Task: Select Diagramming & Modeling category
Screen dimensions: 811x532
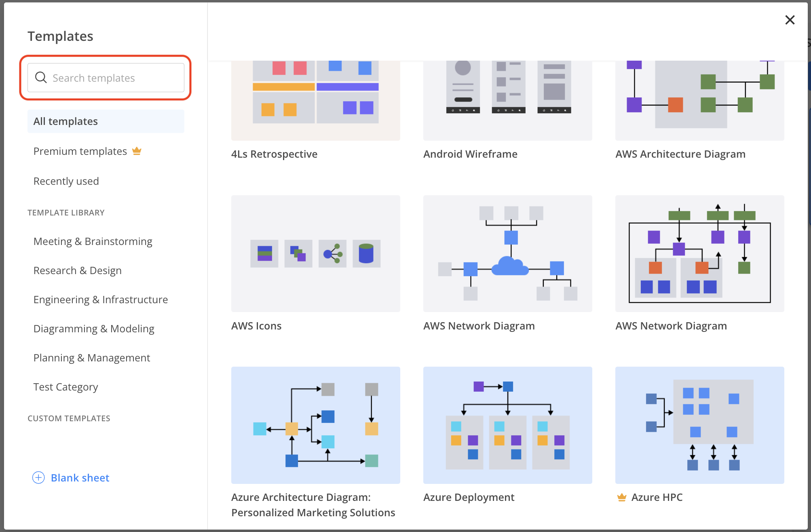Action: coord(94,329)
